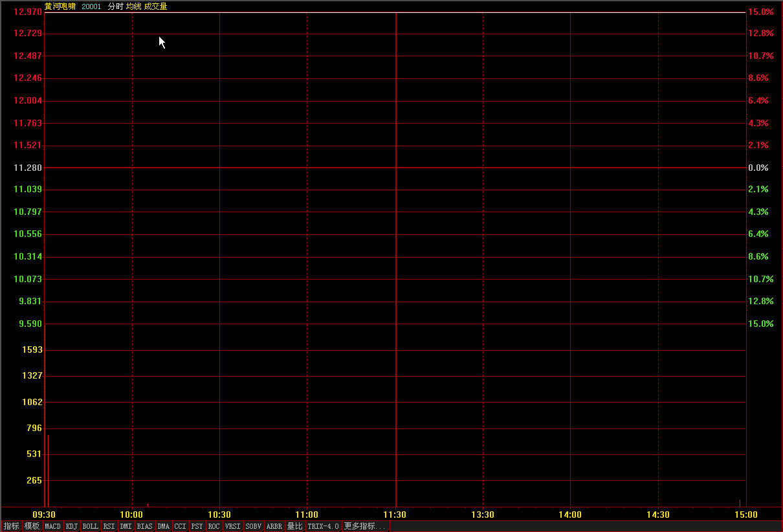The image size is (783, 532).
Task: Select the DMI indicator tab
Action: pos(126,526)
